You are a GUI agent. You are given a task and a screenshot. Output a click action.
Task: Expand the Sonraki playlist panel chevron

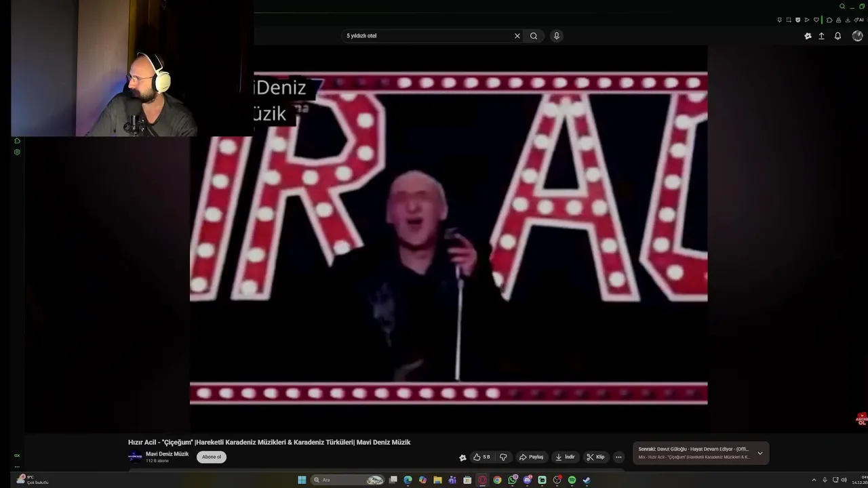tap(760, 453)
